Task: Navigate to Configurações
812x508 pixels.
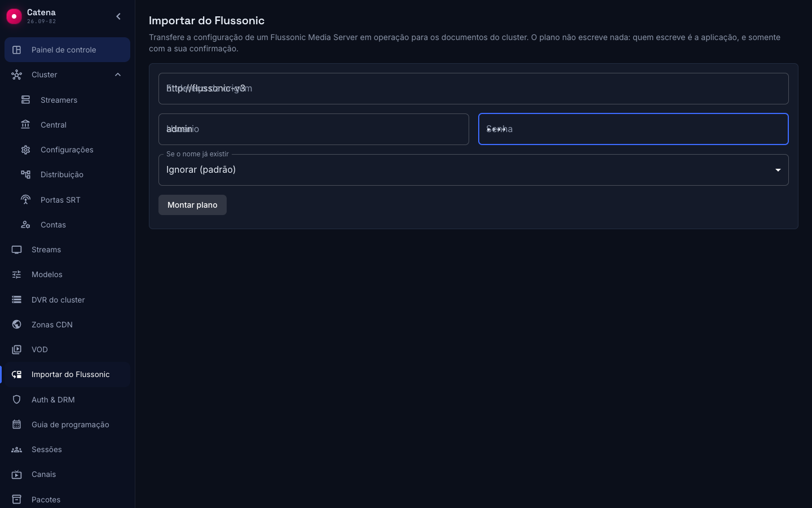Action: tap(67, 150)
